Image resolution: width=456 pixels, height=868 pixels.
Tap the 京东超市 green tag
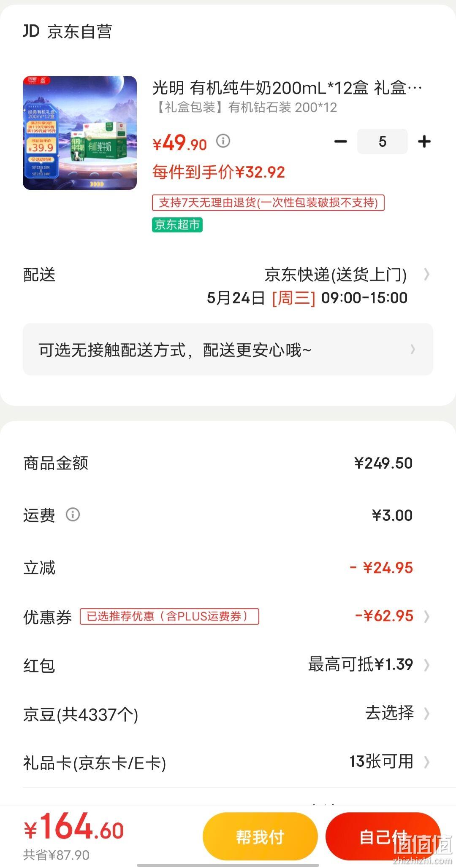point(177,225)
